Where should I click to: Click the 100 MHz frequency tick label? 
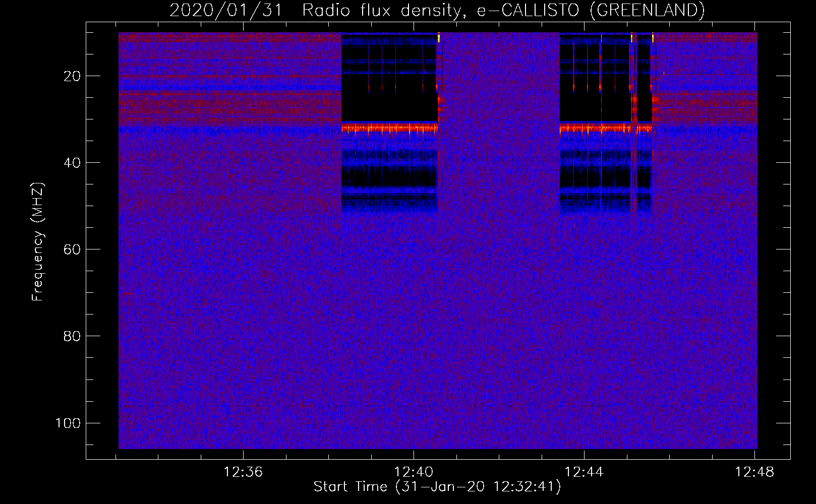click(68, 423)
